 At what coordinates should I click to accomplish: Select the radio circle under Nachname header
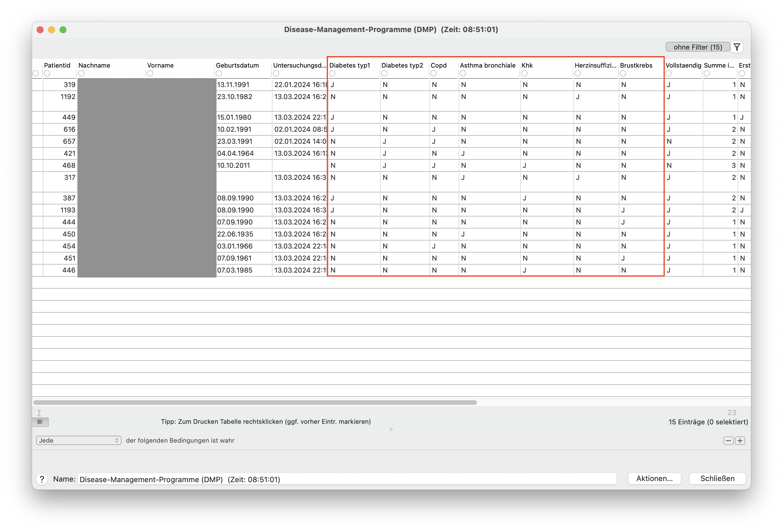[x=82, y=74]
